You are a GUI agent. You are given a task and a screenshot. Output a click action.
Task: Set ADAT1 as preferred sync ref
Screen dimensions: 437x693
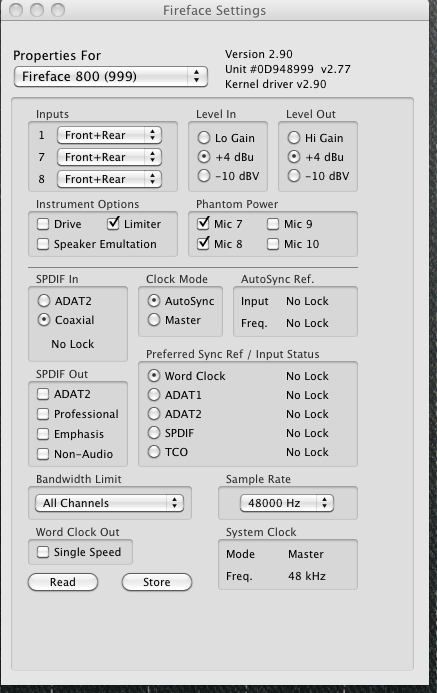point(154,395)
